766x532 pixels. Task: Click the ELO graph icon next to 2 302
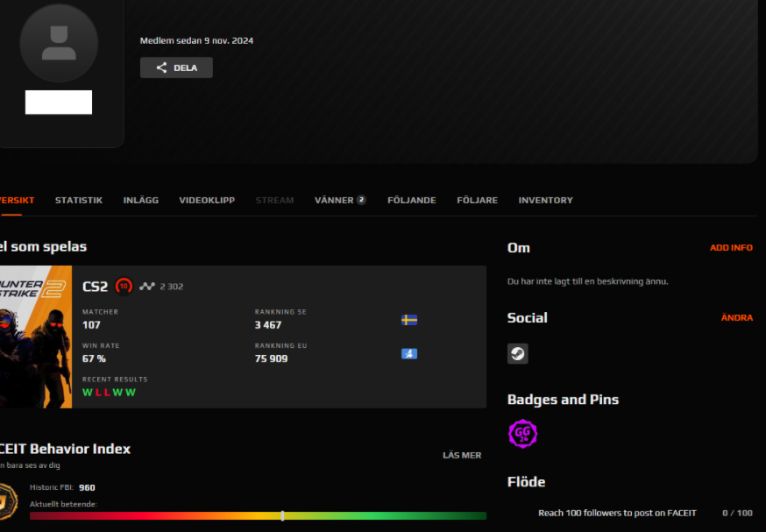[147, 287]
